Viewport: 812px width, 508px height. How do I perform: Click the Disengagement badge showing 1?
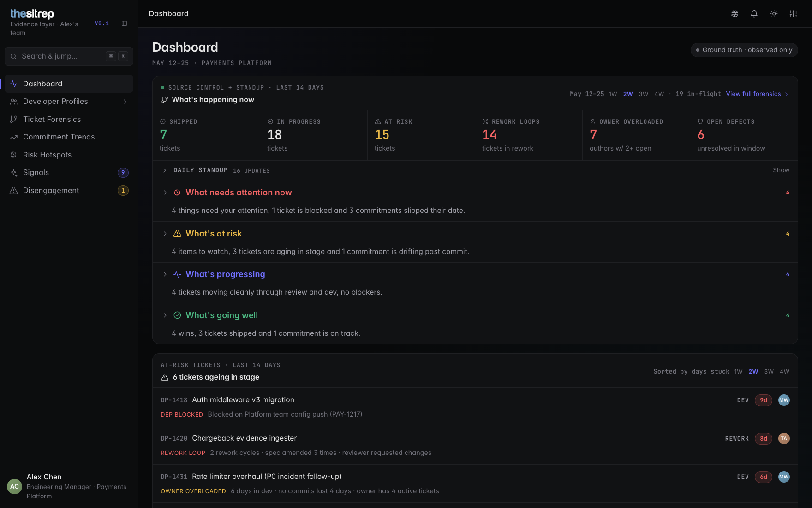[x=123, y=191]
